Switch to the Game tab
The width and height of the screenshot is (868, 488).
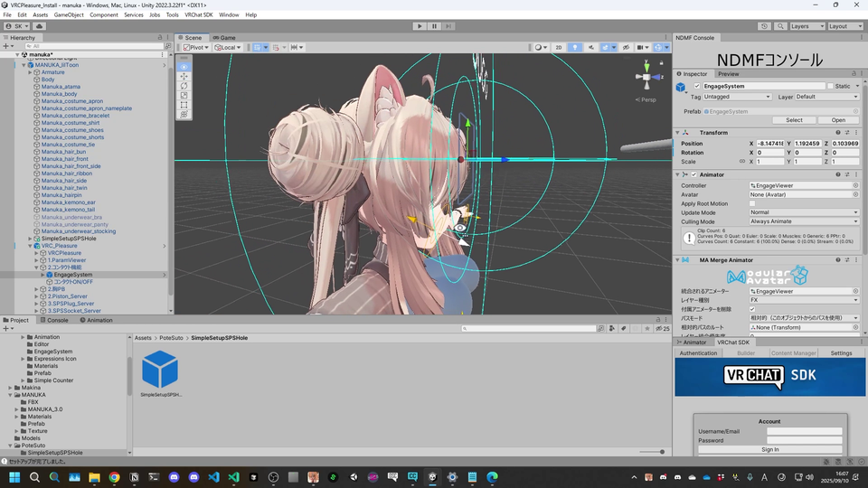point(224,38)
